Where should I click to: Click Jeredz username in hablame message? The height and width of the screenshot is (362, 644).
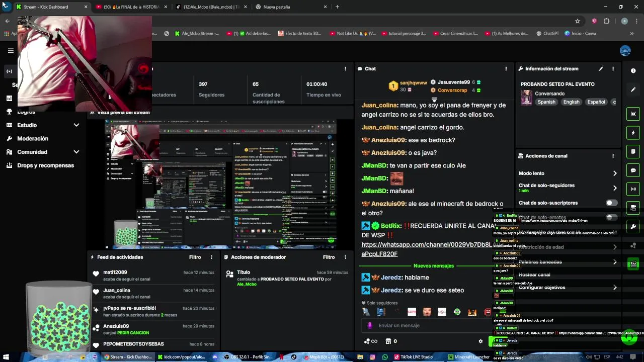click(x=390, y=278)
